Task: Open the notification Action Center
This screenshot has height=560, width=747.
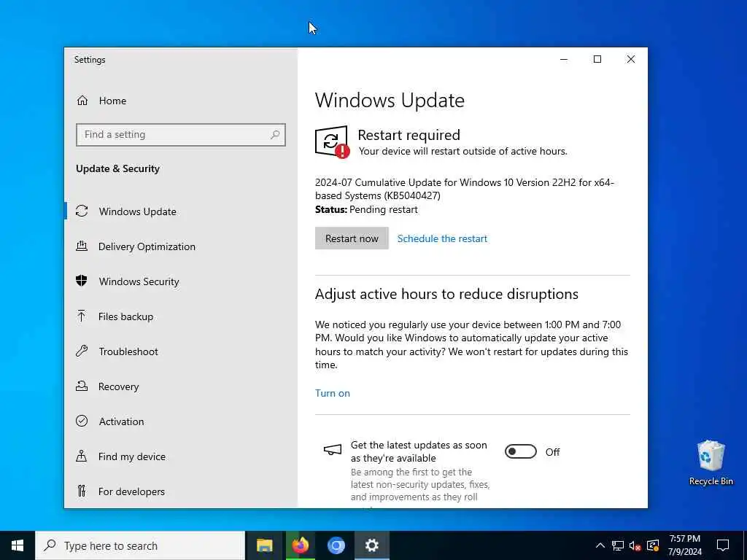Action: [x=723, y=545]
